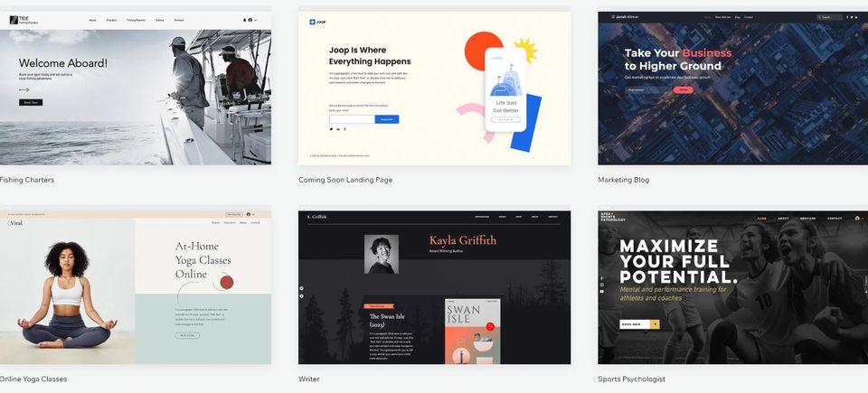Click the user avatar icon in Sports Psychologist header

(857, 219)
